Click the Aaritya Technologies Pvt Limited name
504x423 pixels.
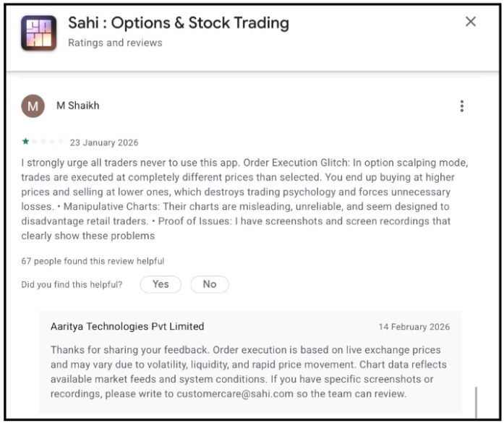click(127, 327)
